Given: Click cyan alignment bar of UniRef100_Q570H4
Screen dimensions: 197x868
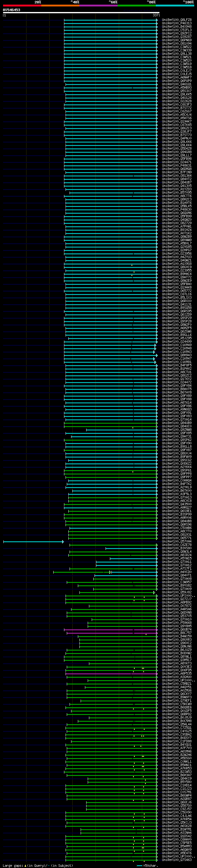Looking at the screenshot, I should (x=33, y=542).
